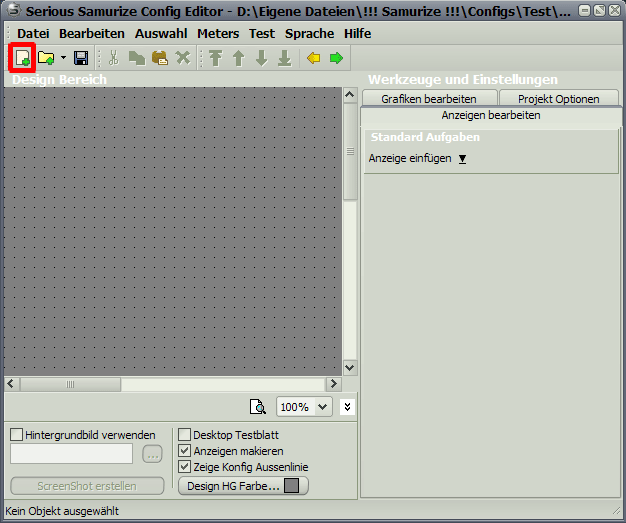This screenshot has height=523, width=626.
Task: Open the Sprache menu
Action: point(309,34)
